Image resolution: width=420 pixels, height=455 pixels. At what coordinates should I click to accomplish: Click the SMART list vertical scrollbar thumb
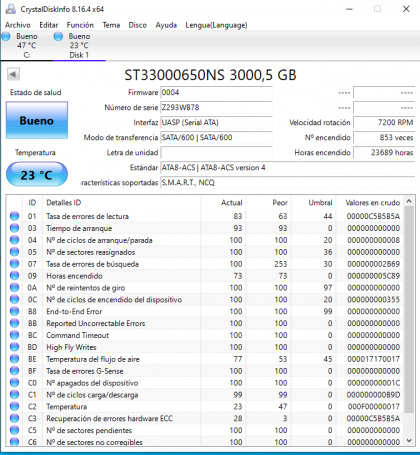tap(409, 309)
